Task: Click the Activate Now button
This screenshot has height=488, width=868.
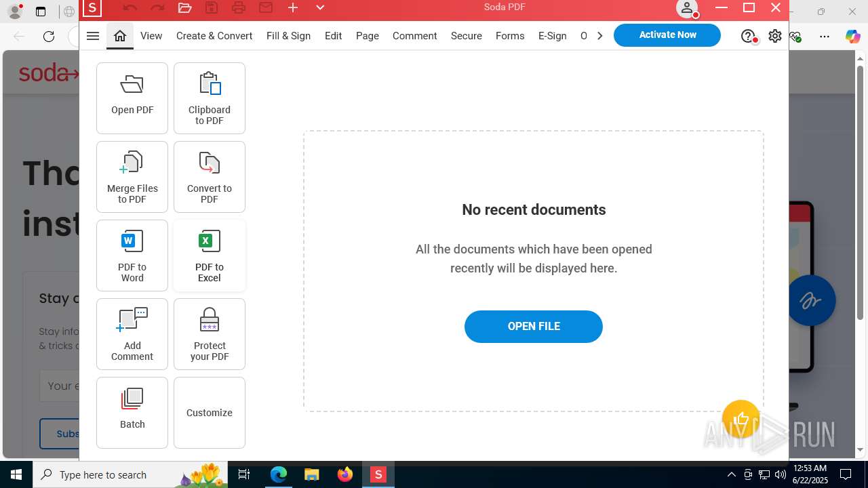Action: (667, 35)
